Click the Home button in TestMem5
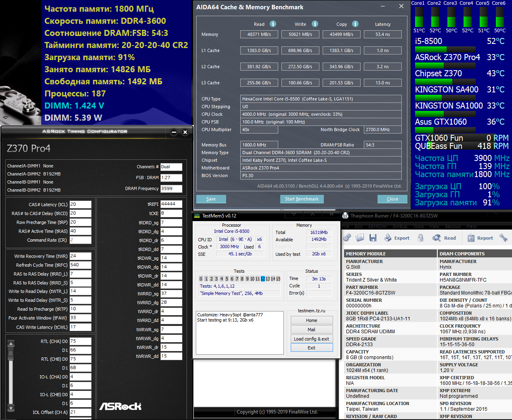512x420 pixels. [311, 320]
